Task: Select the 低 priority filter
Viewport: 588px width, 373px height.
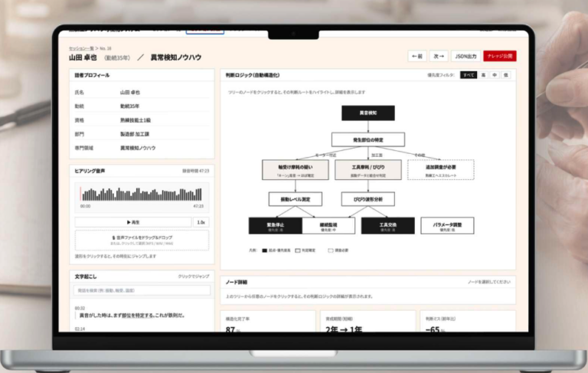Action: pos(506,75)
